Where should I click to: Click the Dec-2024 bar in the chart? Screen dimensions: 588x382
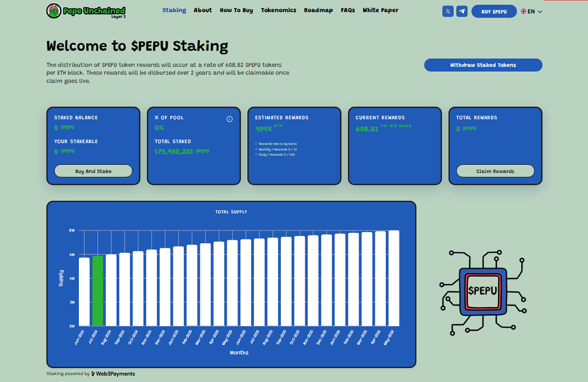point(165,287)
